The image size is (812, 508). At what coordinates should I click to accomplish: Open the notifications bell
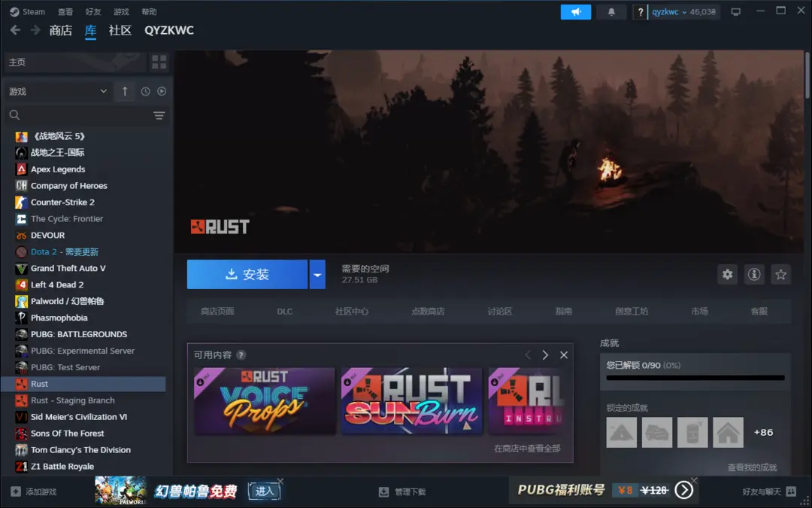611,12
